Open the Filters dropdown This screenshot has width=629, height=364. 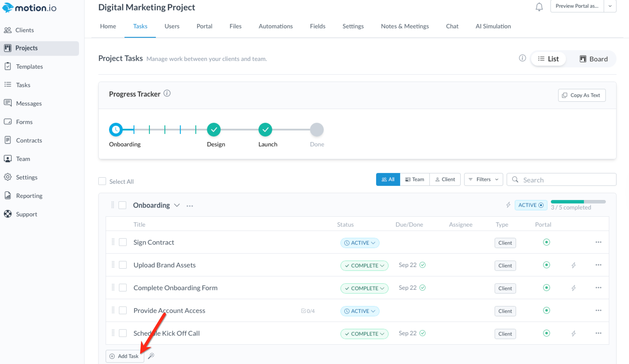[x=483, y=179]
